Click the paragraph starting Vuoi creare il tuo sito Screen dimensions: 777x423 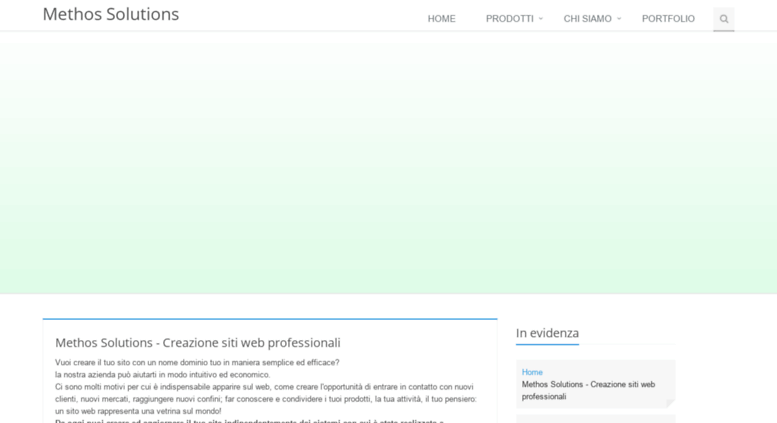coord(197,363)
